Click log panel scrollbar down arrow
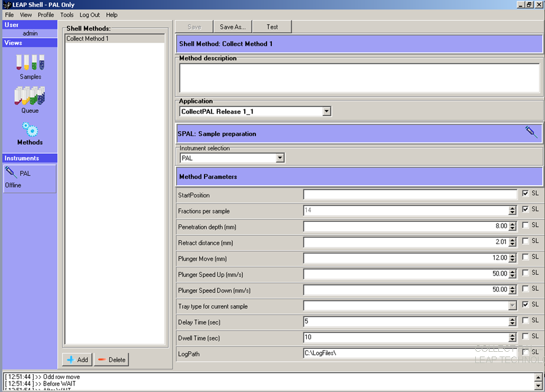 tap(538, 385)
